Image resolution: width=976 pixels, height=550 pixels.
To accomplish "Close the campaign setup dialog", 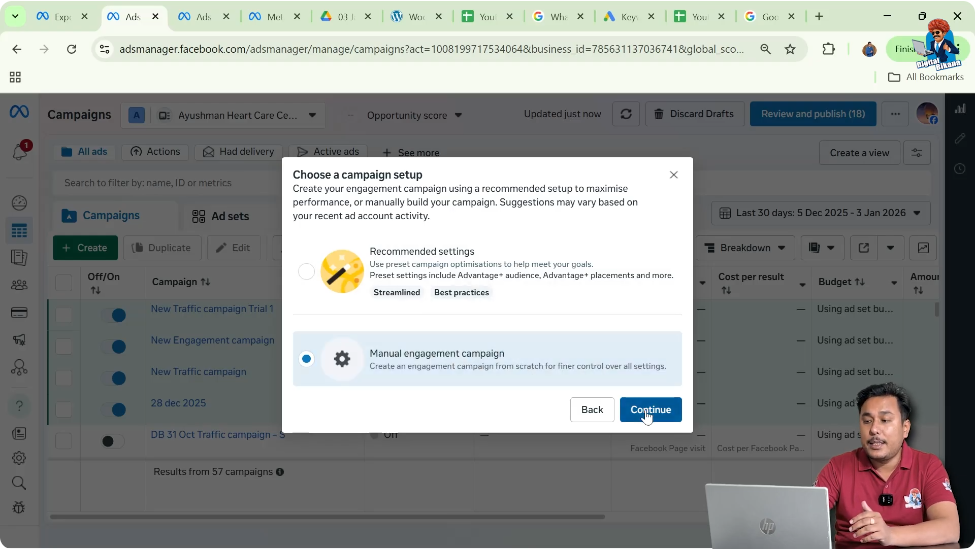I will click(x=673, y=175).
